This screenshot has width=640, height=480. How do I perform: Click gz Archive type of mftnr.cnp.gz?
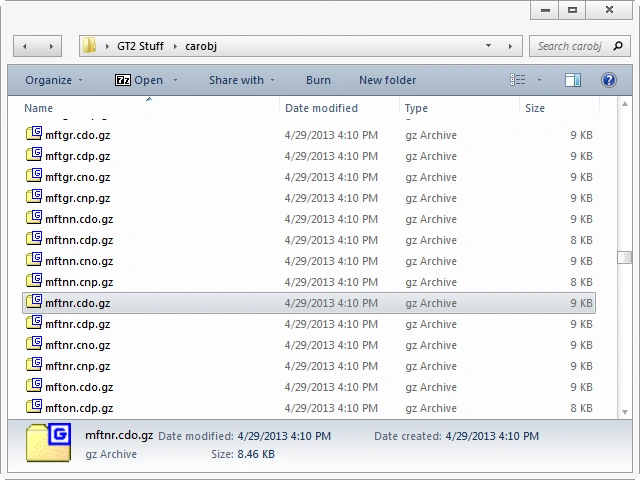click(431, 366)
